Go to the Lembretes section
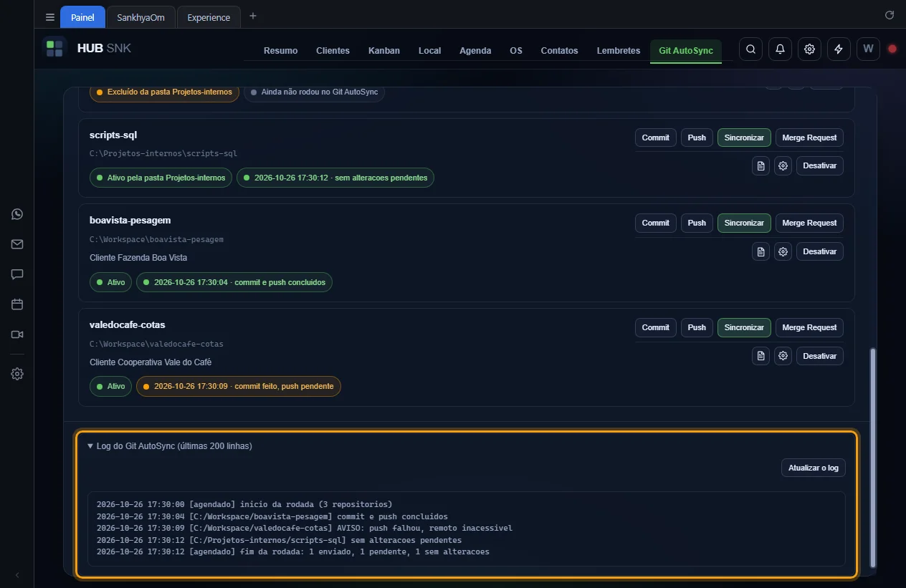This screenshot has width=906, height=588. [618, 51]
